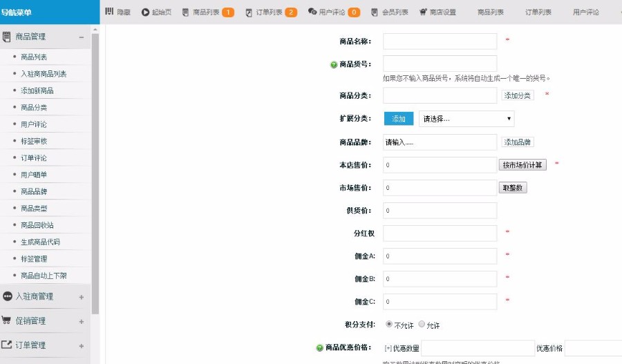
Task: Focus the 优惠价格 input field
Action: [593, 348]
